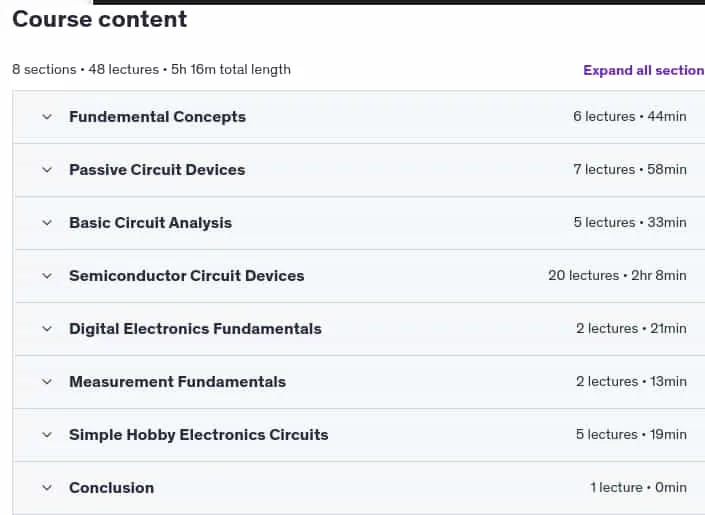Select the Measurement Fundamentals title
The width and height of the screenshot is (705, 515).
click(177, 382)
